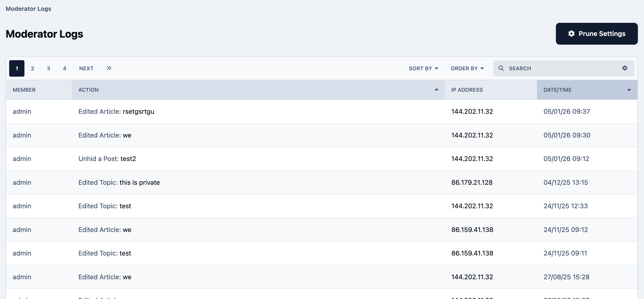This screenshot has height=299, width=644.
Task: Jump to last page double-chevron icon
Action: click(109, 68)
